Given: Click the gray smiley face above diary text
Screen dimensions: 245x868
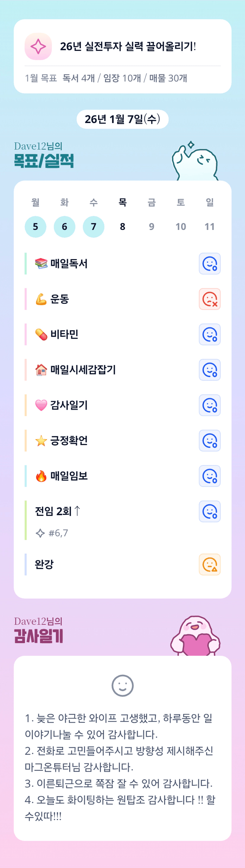Looking at the screenshot, I should pyautogui.click(x=123, y=685).
